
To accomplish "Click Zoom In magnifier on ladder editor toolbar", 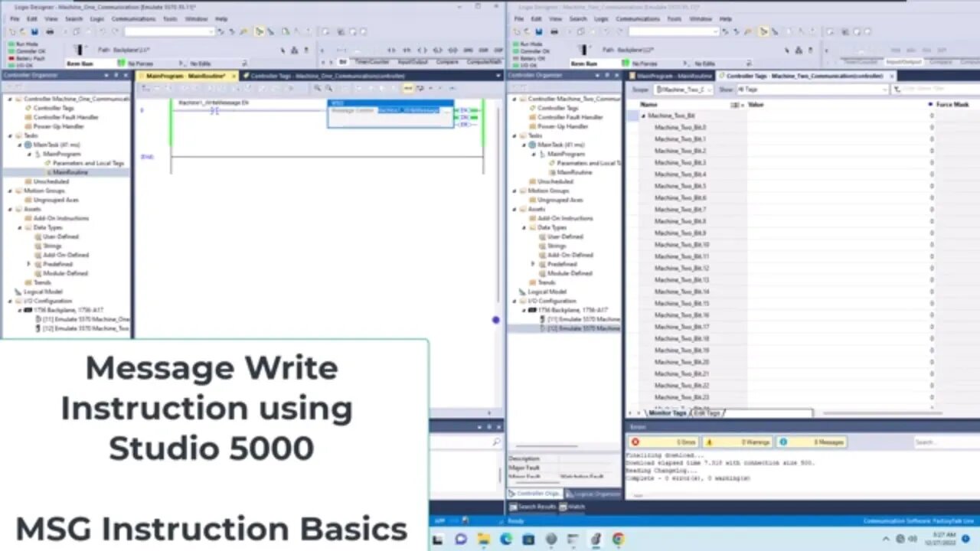I will point(318,89).
